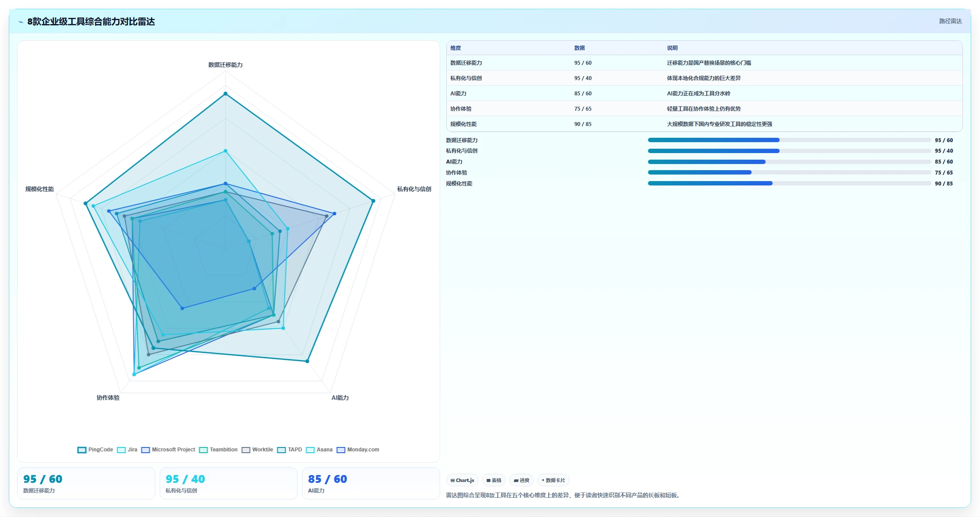This screenshot has height=517, width=980.
Task: Toggle the Worktile legend entry
Action: point(257,450)
